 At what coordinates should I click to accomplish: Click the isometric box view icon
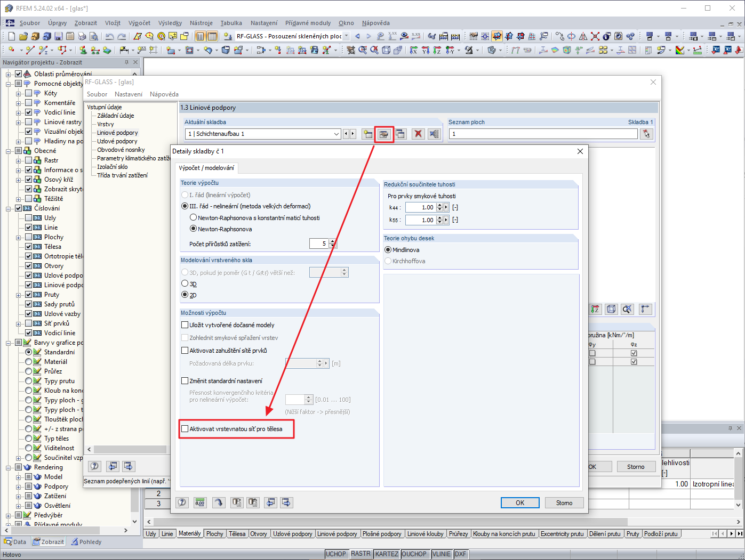coord(386,50)
